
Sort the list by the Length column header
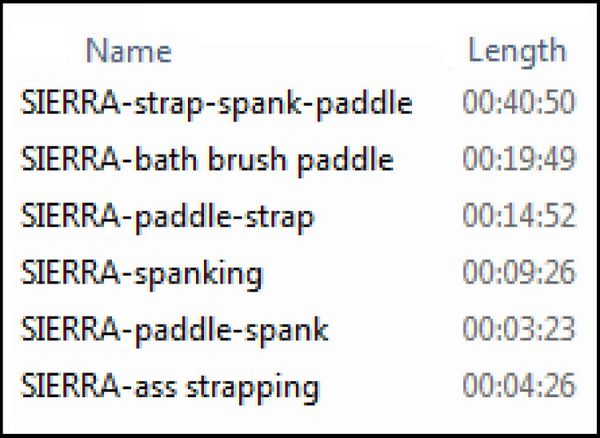click(517, 51)
